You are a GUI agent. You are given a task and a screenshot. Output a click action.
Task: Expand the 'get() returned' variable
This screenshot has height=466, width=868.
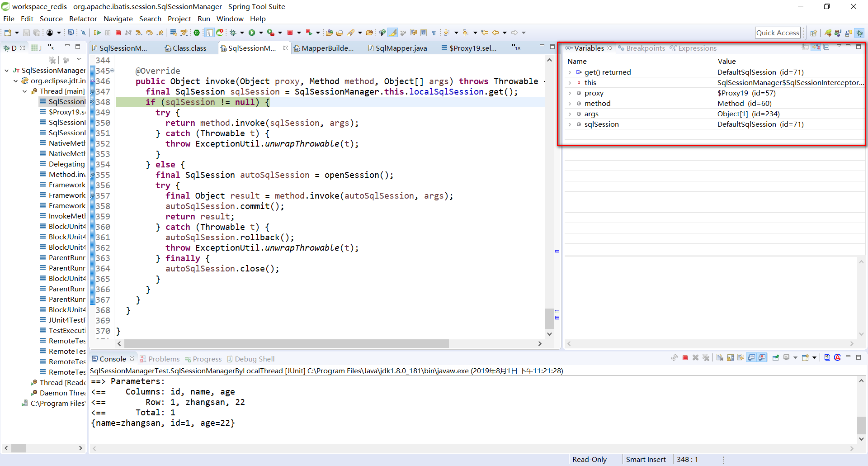pyautogui.click(x=570, y=72)
